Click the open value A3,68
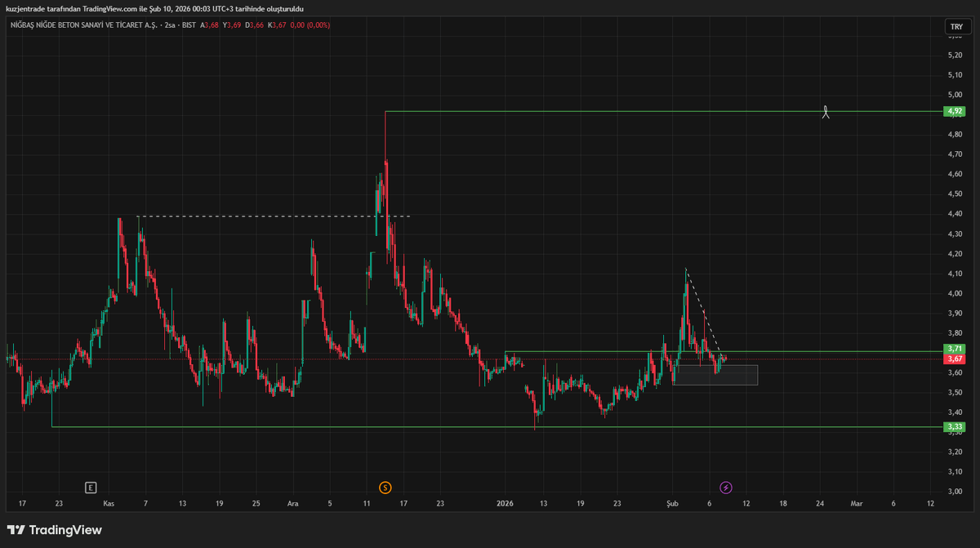The image size is (980, 548). point(210,25)
